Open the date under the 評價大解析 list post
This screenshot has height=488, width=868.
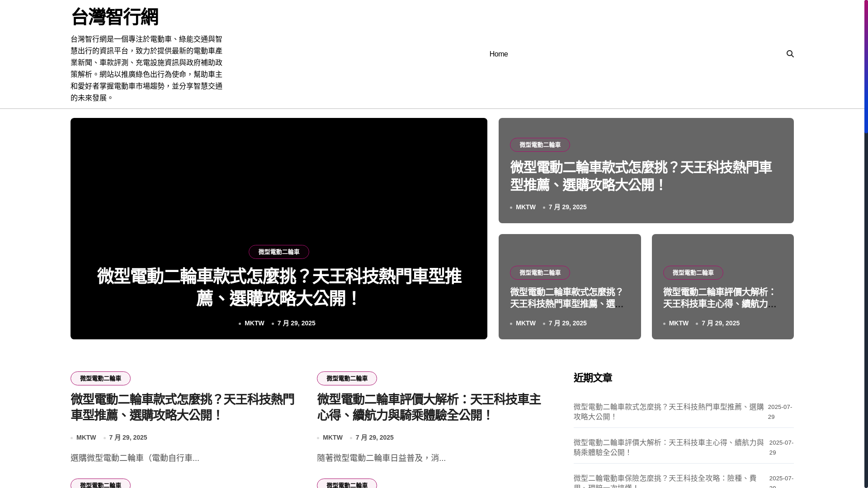coord(374,437)
